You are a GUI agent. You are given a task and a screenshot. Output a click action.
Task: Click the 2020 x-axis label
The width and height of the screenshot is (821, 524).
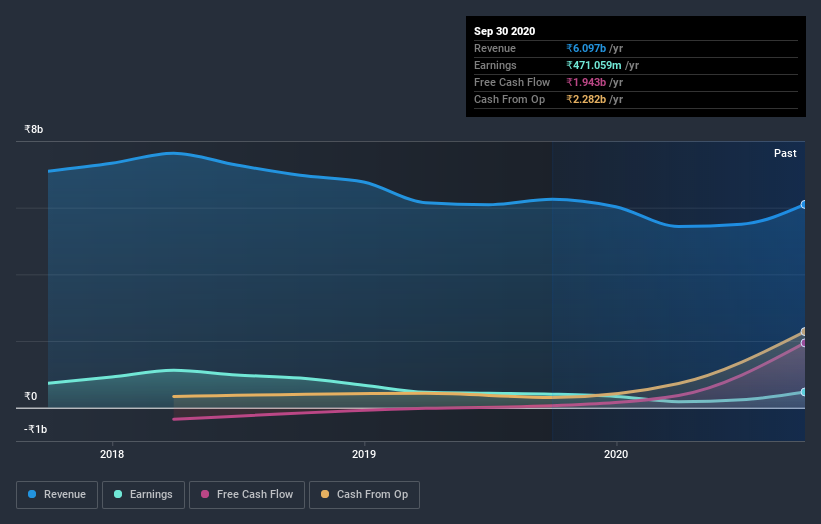(616, 454)
